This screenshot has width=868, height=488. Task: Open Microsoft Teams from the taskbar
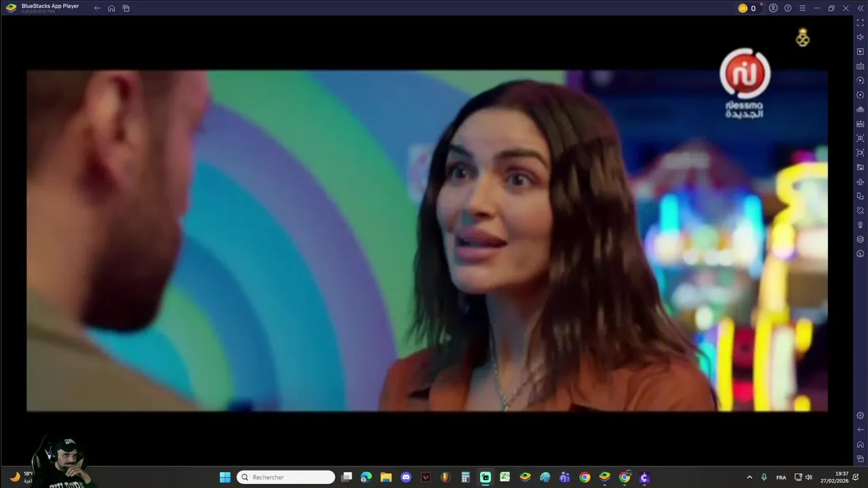click(x=565, y=477)
